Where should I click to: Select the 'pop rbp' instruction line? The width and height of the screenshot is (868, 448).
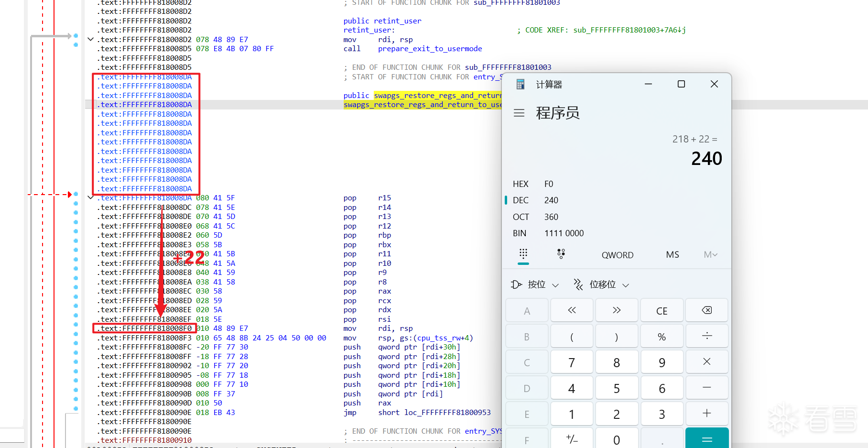pos(367,235)
